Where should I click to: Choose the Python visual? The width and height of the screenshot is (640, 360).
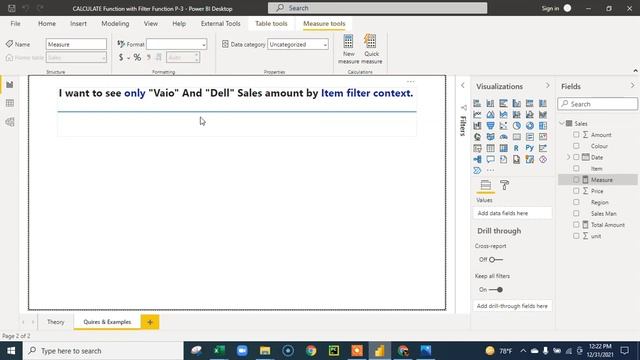pyautogui.click(x=530, y=148)
